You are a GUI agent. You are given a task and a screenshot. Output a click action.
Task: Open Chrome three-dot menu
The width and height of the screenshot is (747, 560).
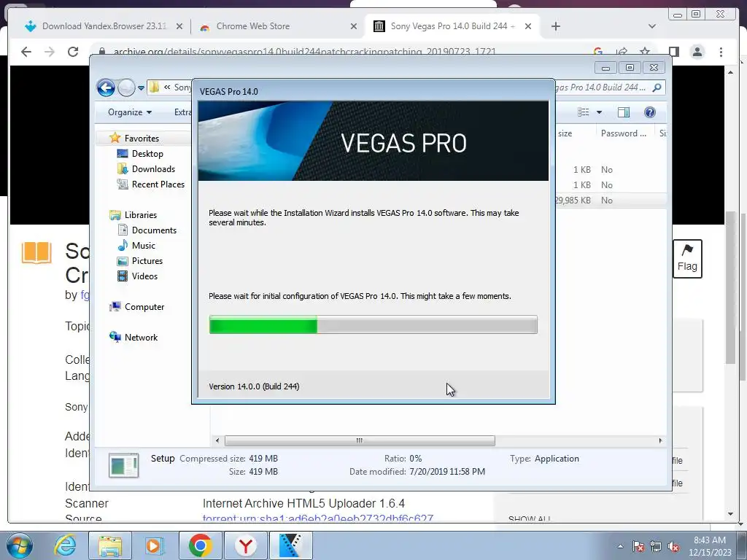tap(721, 52)
